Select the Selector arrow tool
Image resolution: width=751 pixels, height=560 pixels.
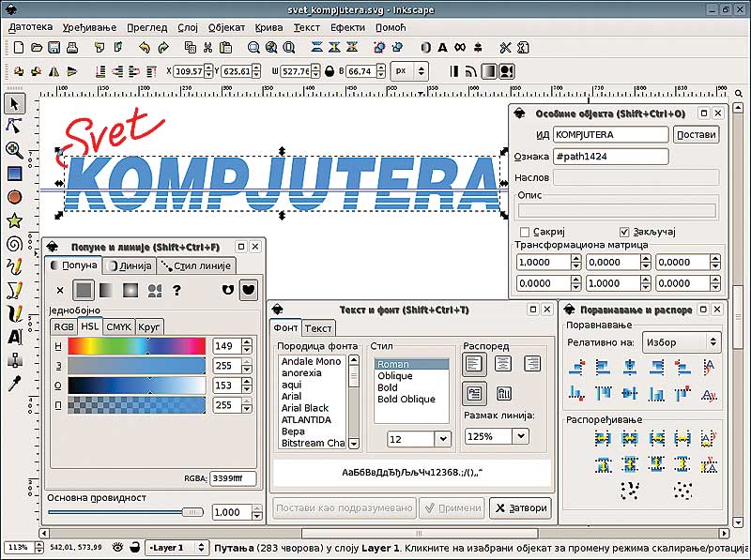click(14, 104)
